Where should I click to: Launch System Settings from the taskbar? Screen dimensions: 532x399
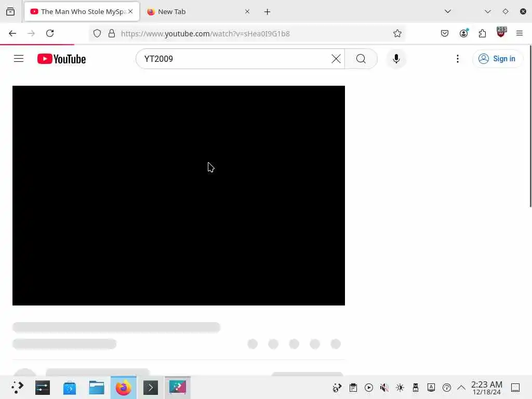coord(43,388)
